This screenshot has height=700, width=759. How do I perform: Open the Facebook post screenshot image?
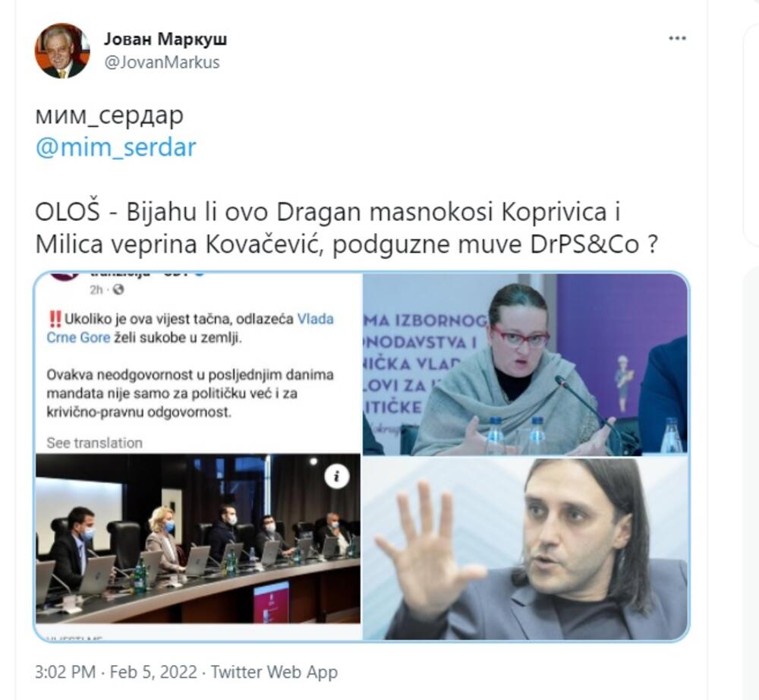tap(198, 456)
